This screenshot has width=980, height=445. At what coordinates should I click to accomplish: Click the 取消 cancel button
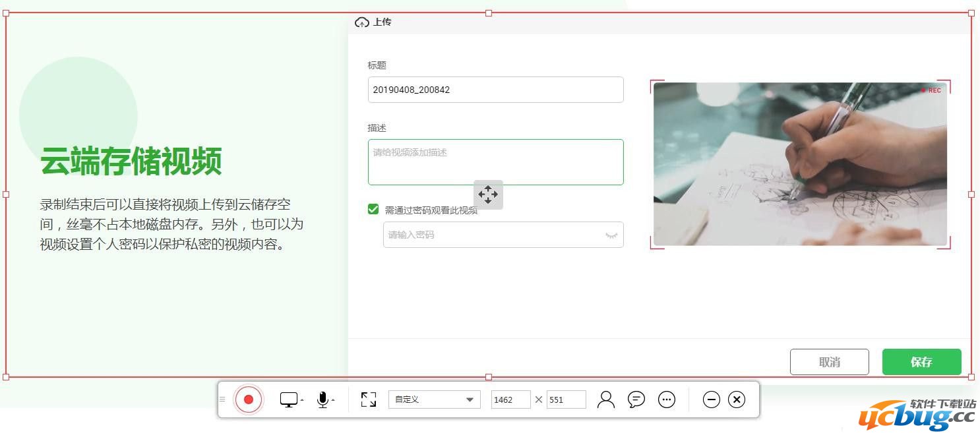pos(829,361)
